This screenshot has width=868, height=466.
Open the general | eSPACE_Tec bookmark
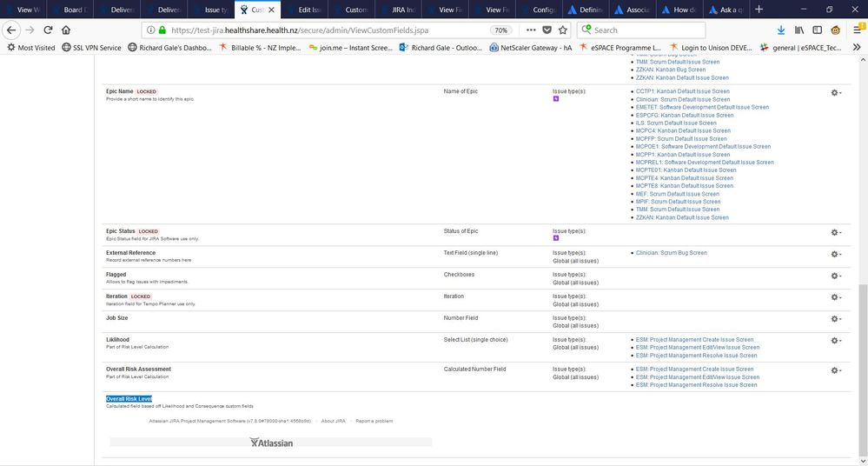point(800,48)
